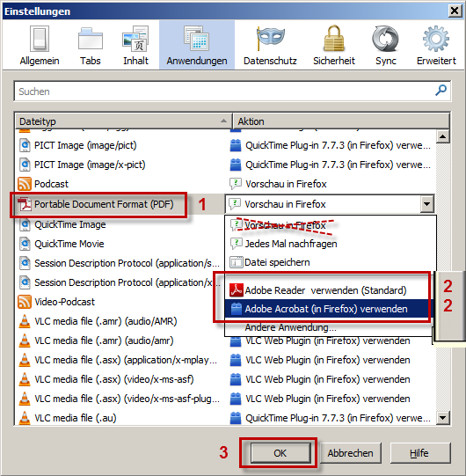The width and height of the screenshot is (466, 476).
Task: Expand the PDF action dropdown arrow
Action: pyautogui.click(x=426, y=204)
